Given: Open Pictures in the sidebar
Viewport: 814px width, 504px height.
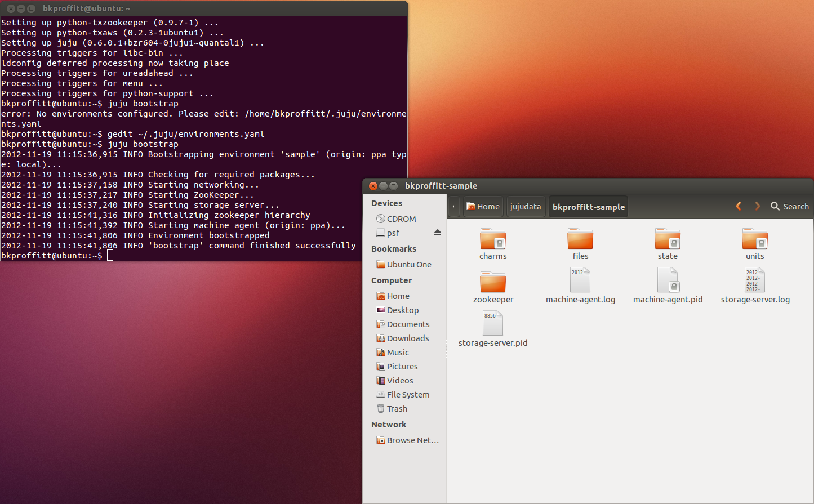Looking at the screenshot, I should click(397, 367).
